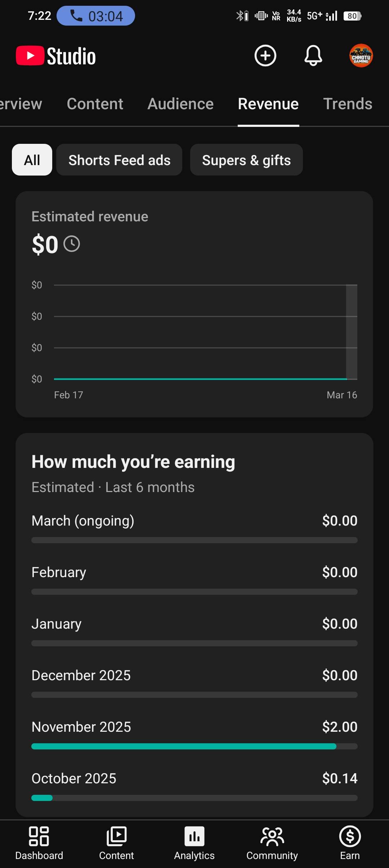Tap the October 2025 earnings progress bar
Viewport: 389px width, 868px height.
194,798
